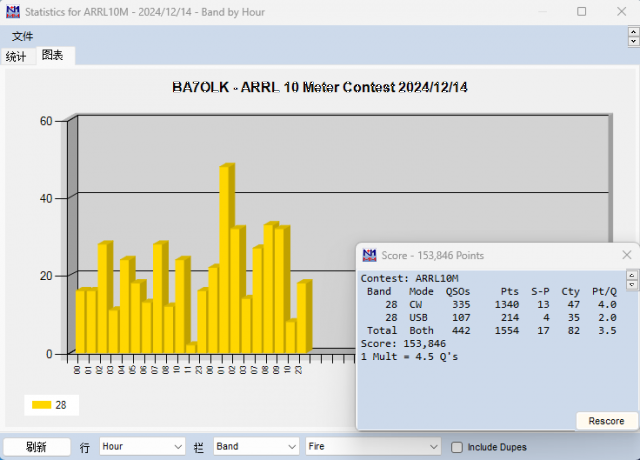Switch to the 统计 tab
This screenshot has height=460, width=640.
[x=16, y=57]
